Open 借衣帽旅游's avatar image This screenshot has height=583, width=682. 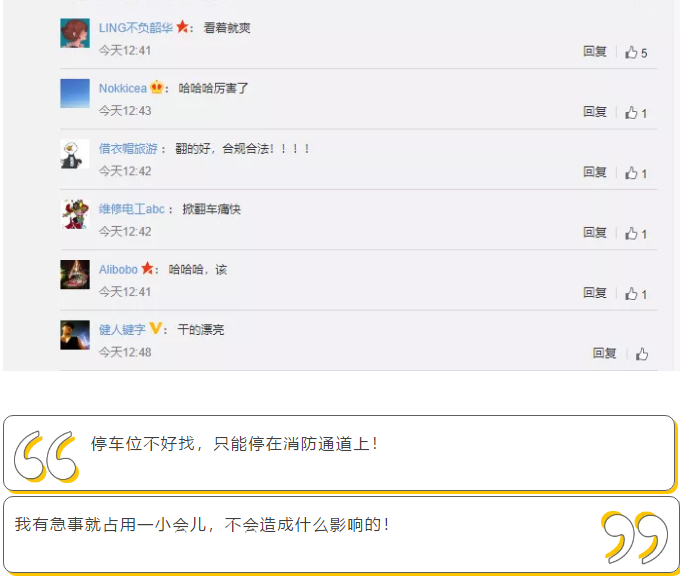coord(75,154)
